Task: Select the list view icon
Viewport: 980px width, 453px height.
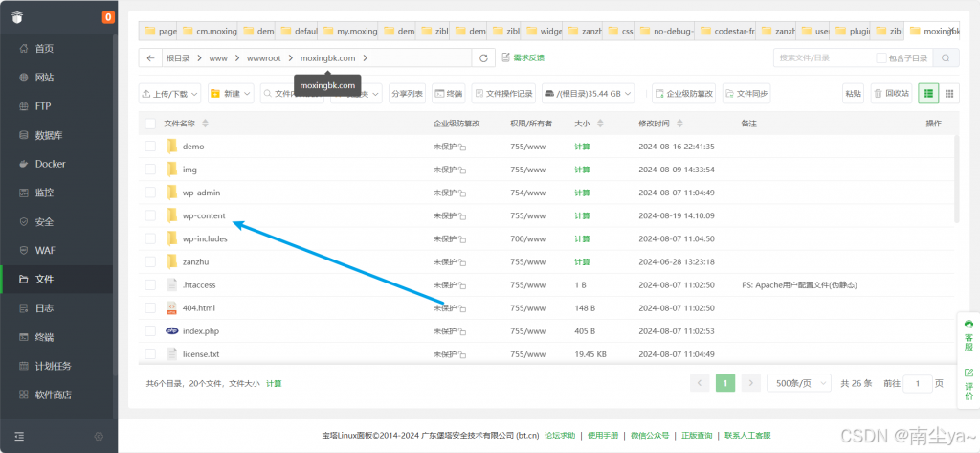Action: tap(928, 94)
